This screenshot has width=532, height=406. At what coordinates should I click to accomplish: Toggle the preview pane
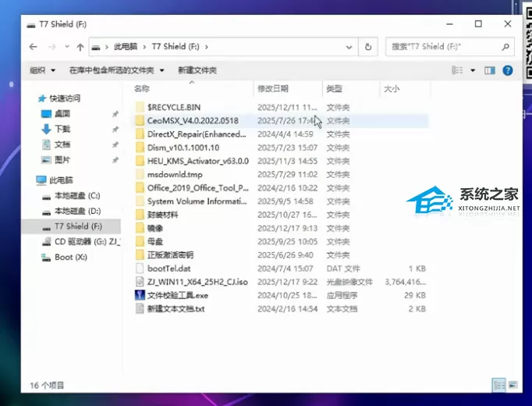[490, 70]
